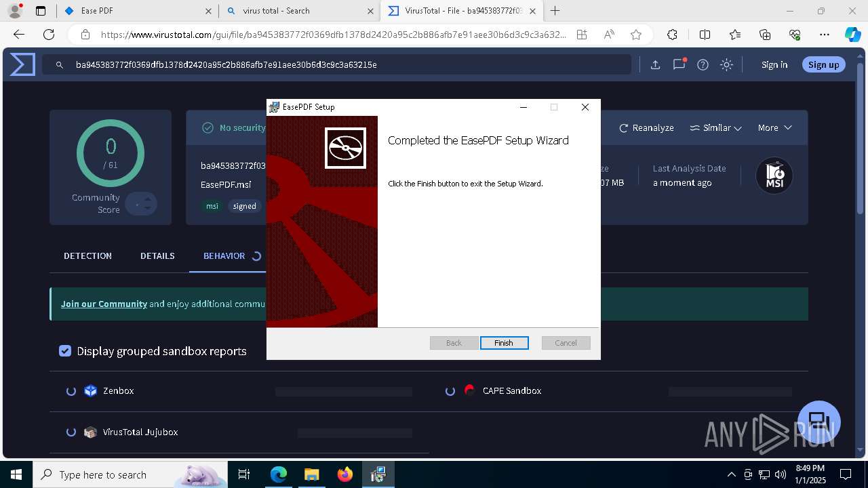Open Task View on the taskbar
The image size is (868, 488).
click(x=244, y=474)
